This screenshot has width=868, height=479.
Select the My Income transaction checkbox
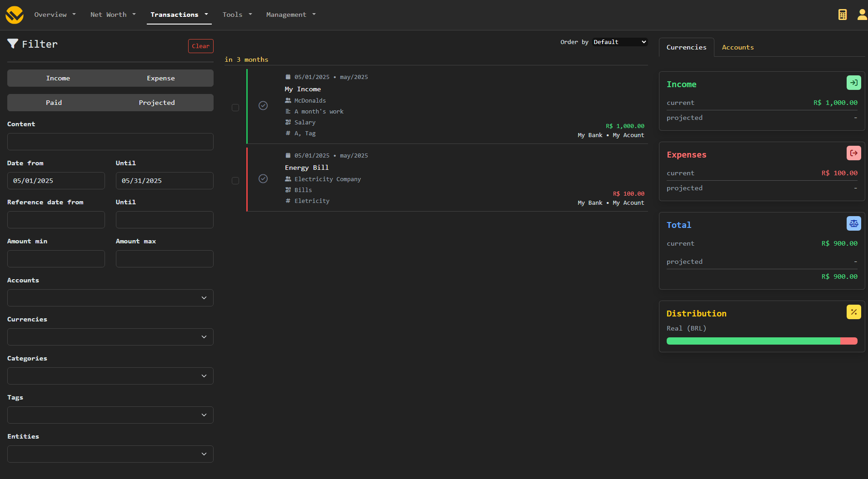click(x=235, y=108)
